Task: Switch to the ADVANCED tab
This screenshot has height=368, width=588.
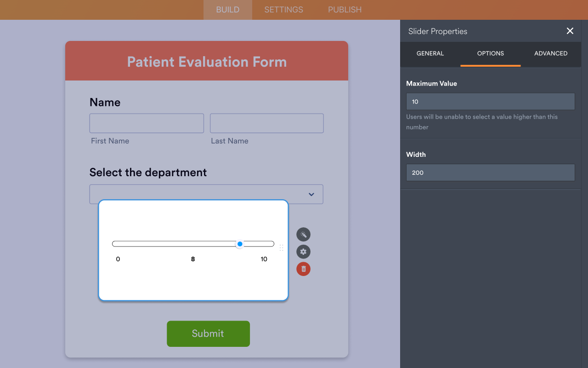Action: point(551,53)
